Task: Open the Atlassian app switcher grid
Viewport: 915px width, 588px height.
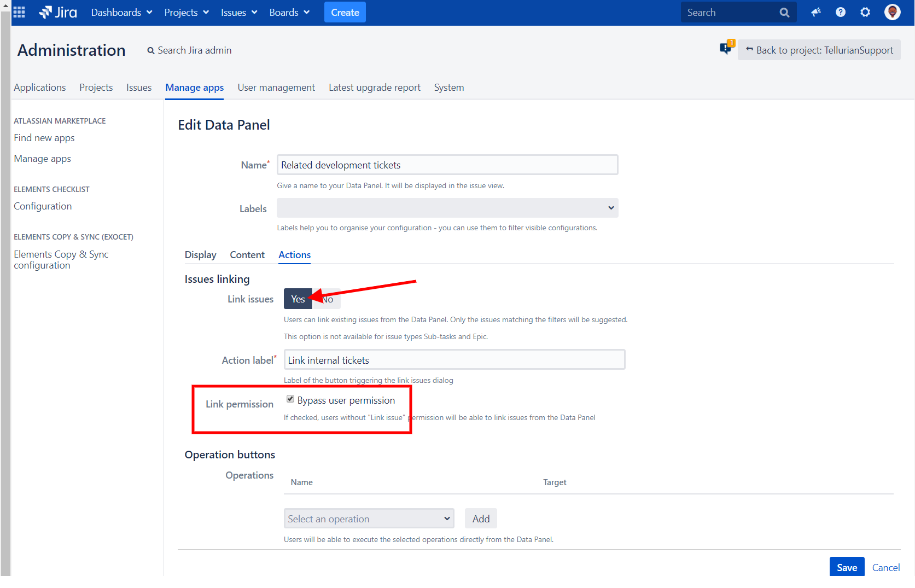Action: [19, 12]
